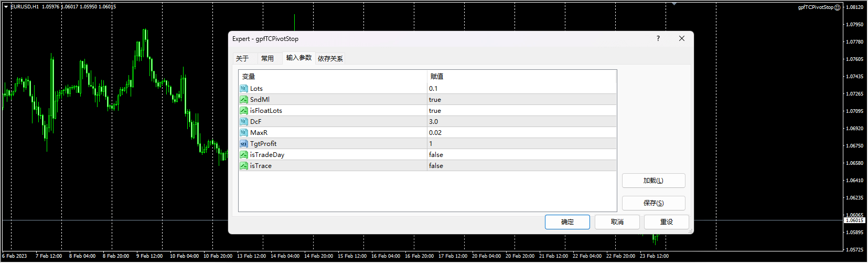Click the isTradeDay boolean icon
The height and width of the screenshot is (263, 868).
[244, 155]
